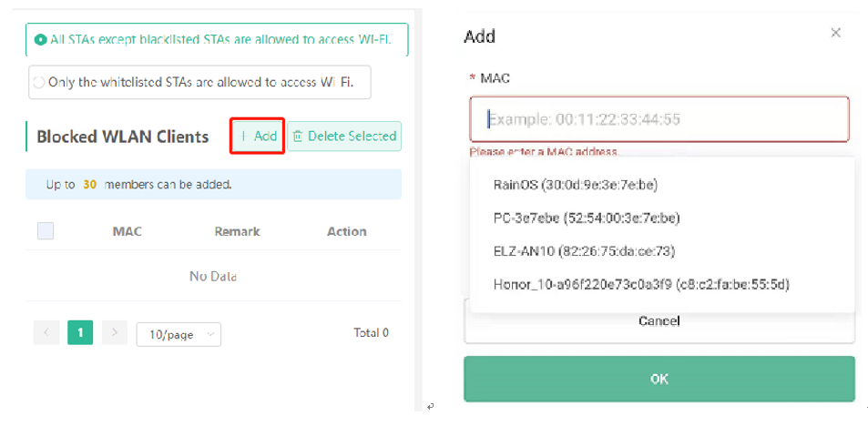This screenshot has height=426, width=868.
Task: Go to previous page arrow
Action: tap(46, 332)
